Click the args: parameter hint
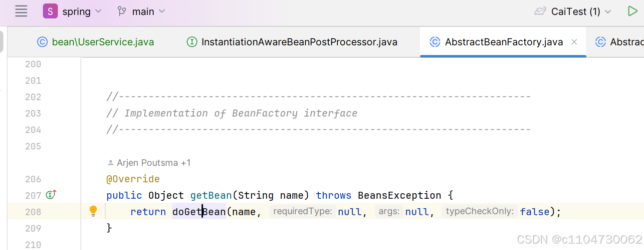This screenshot has height=250, width=644. [389, 211]
